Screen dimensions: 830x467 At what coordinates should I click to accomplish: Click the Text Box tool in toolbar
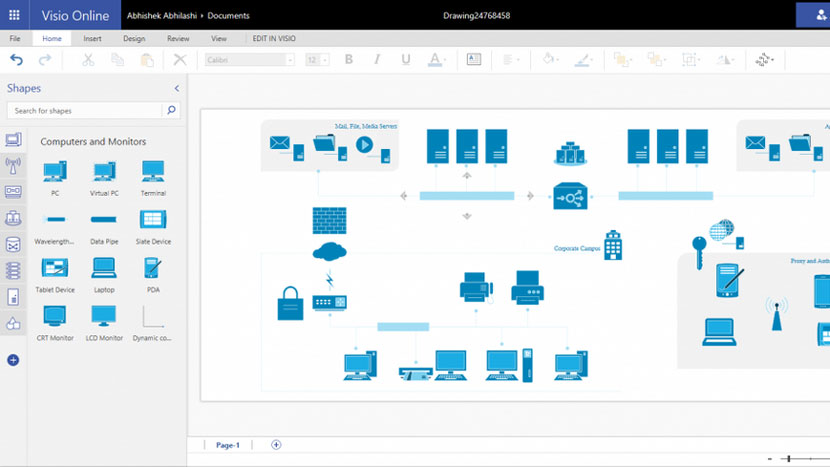pos(473,60)
